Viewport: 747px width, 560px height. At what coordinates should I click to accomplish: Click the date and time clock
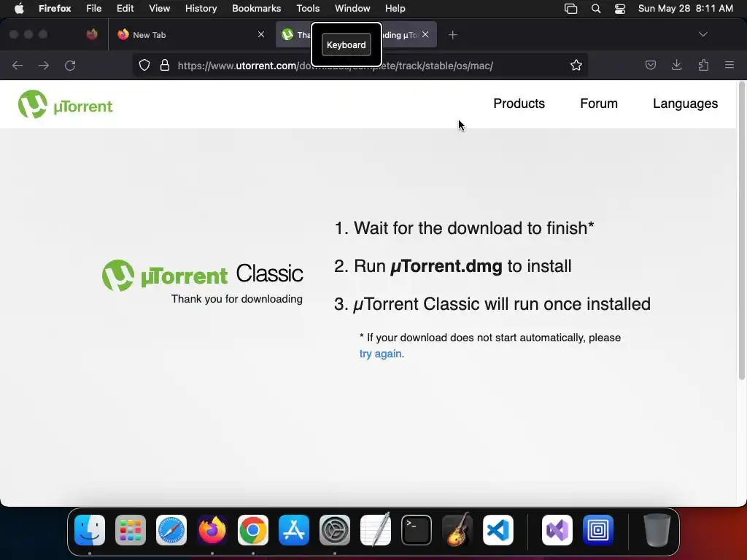point(685,9)
